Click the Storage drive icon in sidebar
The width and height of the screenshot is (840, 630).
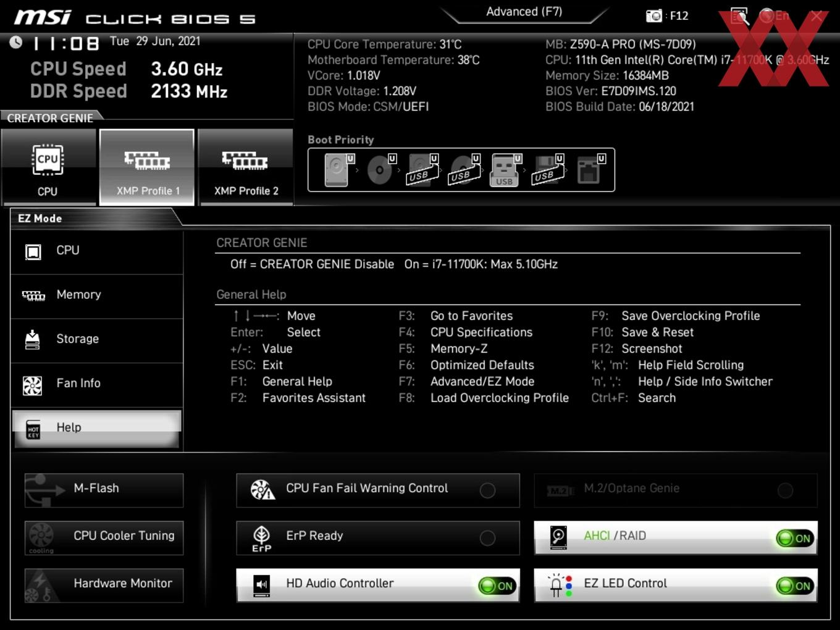click(x=32, y=339)
